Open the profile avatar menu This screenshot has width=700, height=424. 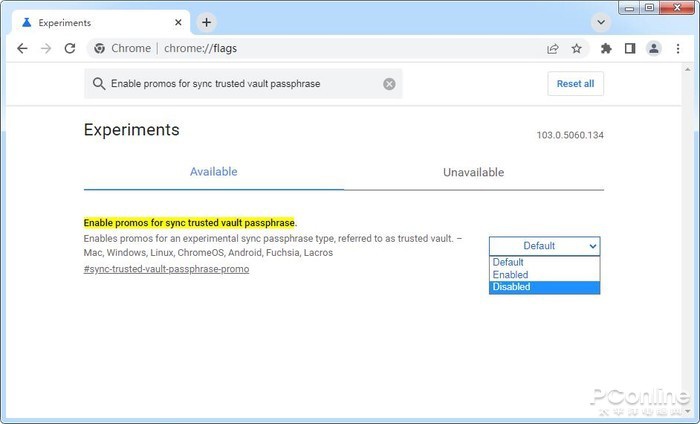(x=654, y=48)
